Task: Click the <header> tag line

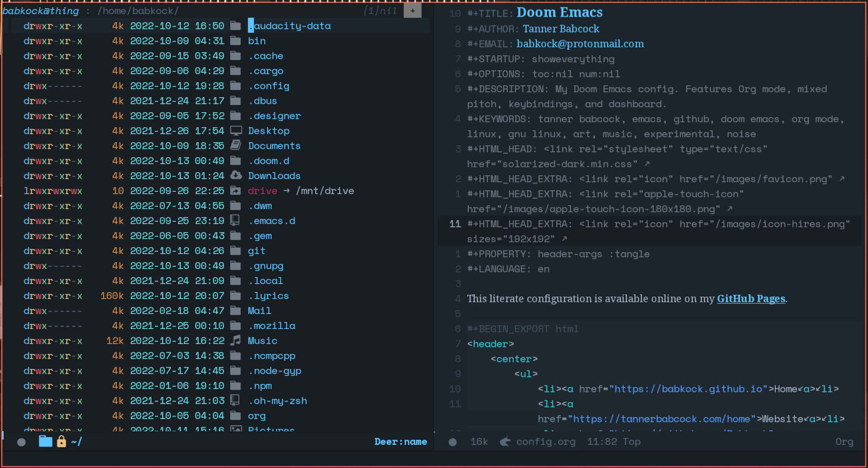Action: point(491,344)
